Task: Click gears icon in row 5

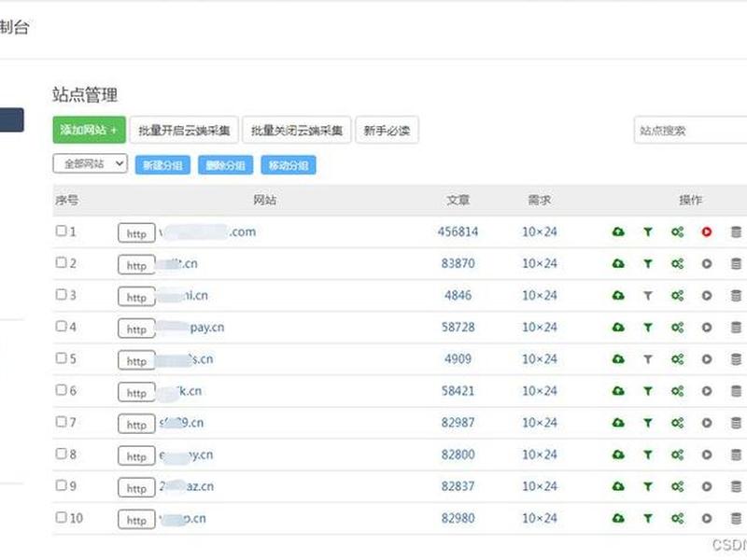Action: (677, 359)
